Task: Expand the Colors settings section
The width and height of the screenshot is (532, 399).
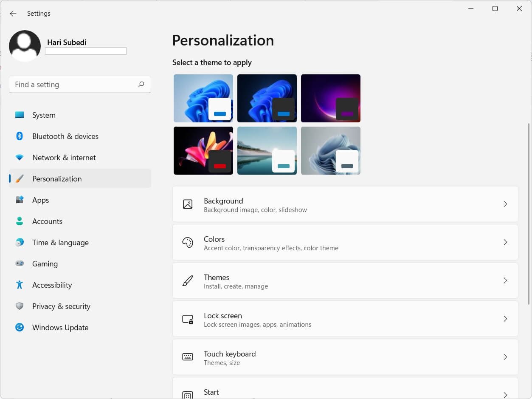Action: tap(345, 242)
